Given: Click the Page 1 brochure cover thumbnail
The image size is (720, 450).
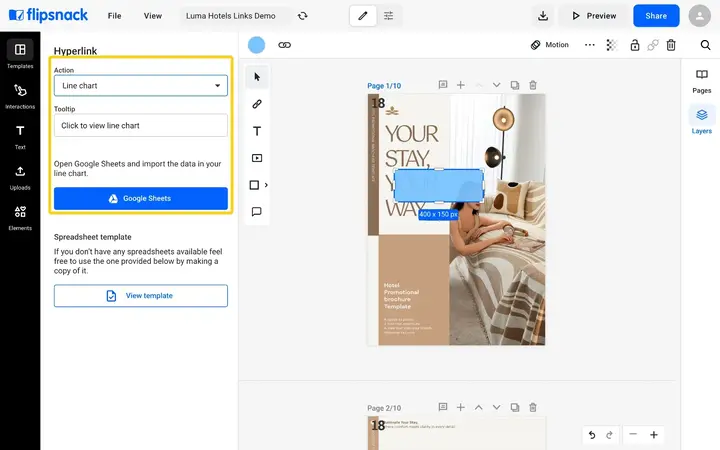Looking at the screenshot, I should [456, 219].
